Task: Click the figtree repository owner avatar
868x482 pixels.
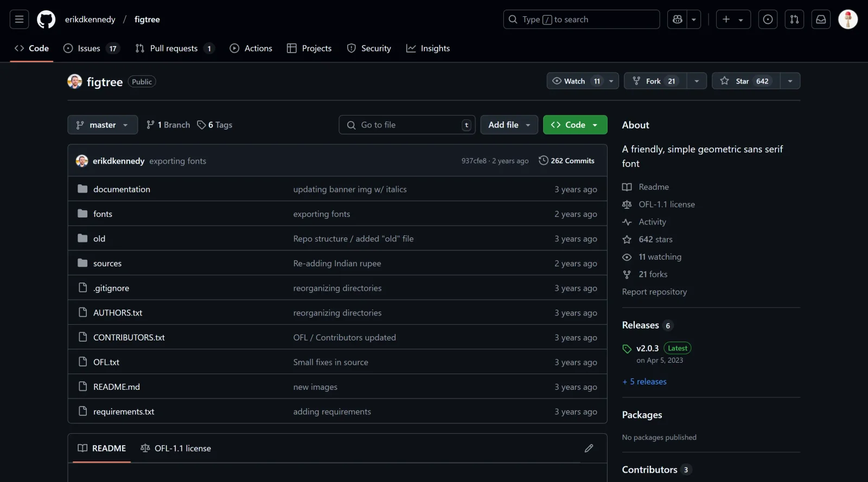Action: [75, 81]
